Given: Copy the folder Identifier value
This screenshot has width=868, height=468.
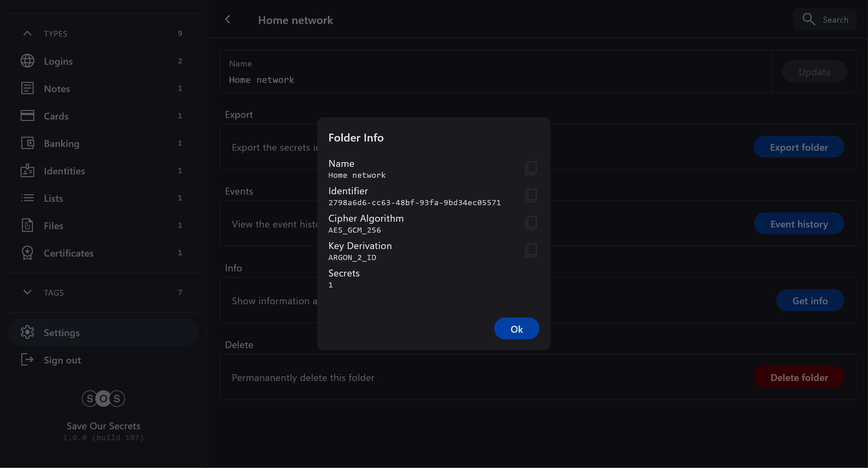Looking at the screenshot, I should 531,195.
